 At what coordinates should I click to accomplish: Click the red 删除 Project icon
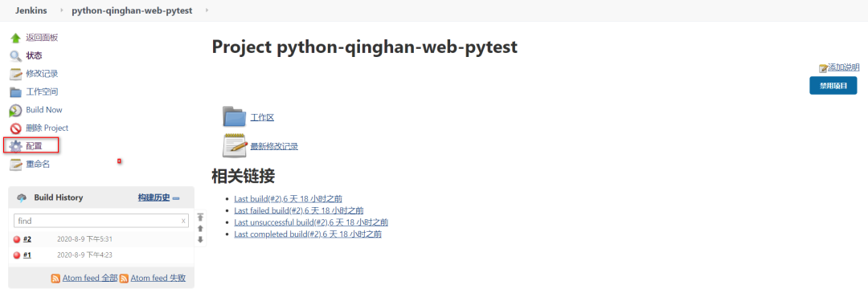pyautogui.click(x=15, y=128)
